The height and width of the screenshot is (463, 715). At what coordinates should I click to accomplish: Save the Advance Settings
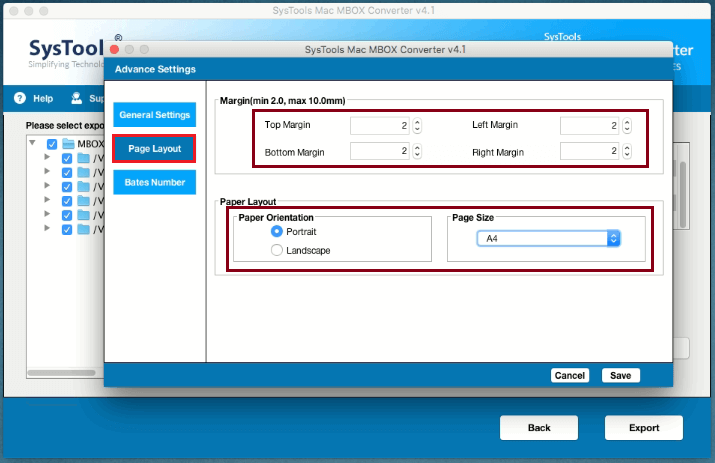[x=621, y=375]
